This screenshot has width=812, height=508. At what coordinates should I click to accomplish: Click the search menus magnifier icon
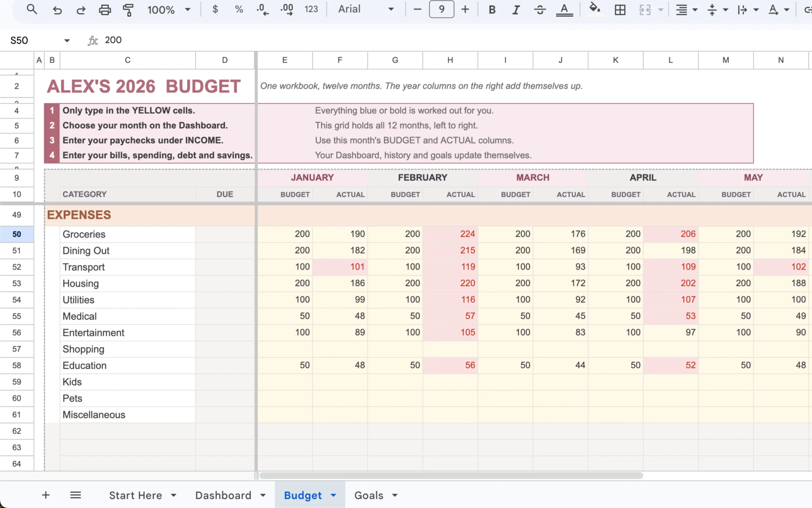click(x=32, y=10)
